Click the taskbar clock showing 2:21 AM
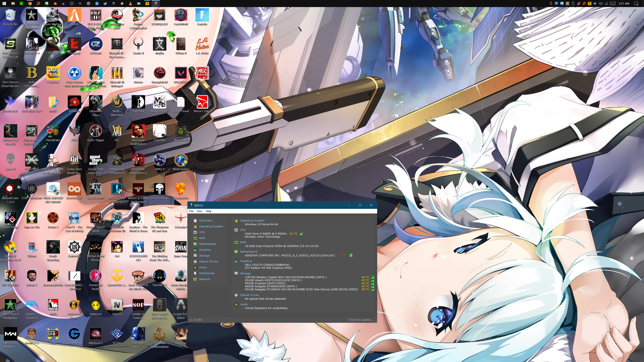The image size is (644, 362). [624, 4]
